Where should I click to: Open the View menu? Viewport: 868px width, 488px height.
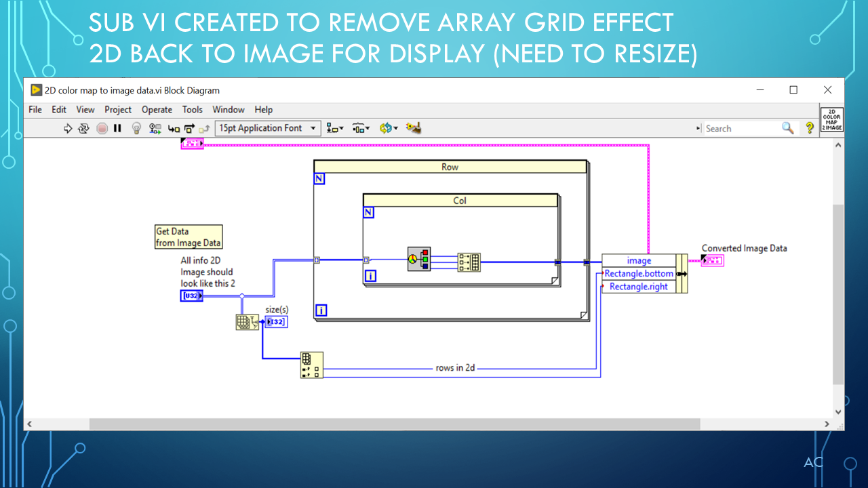(x=85, y=109)
